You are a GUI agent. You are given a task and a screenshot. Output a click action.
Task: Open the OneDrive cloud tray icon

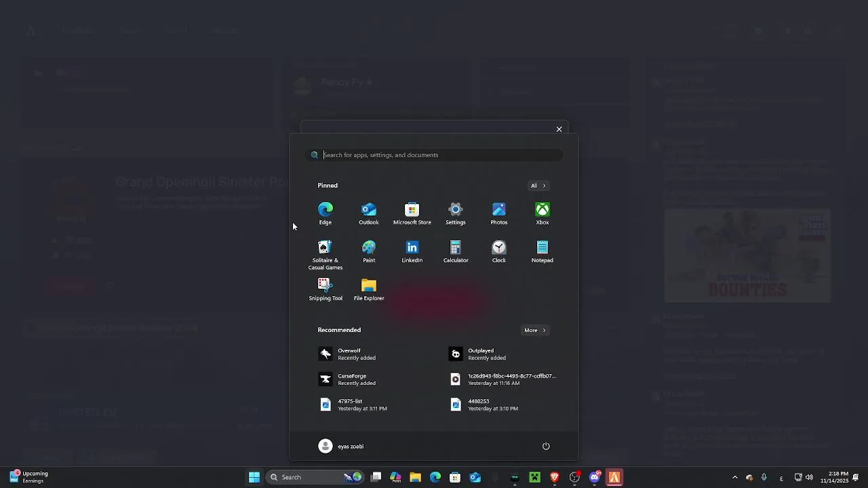(x=749, y=477)
